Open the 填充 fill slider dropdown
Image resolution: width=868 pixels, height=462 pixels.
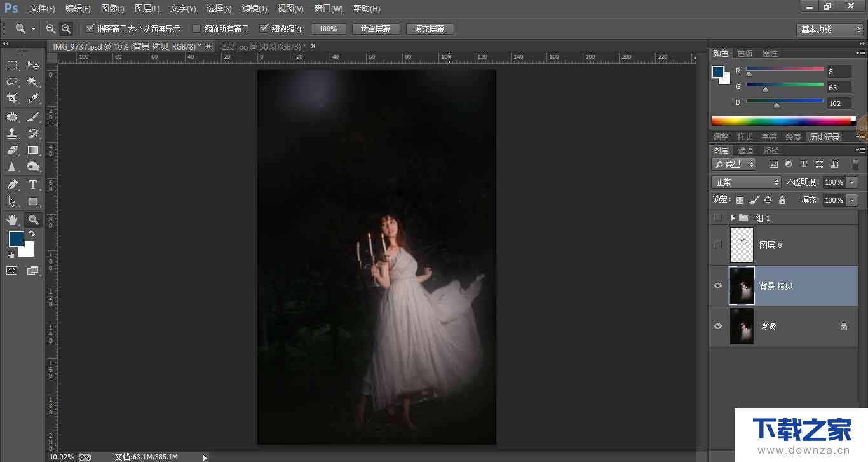click(x=852, y=200)
